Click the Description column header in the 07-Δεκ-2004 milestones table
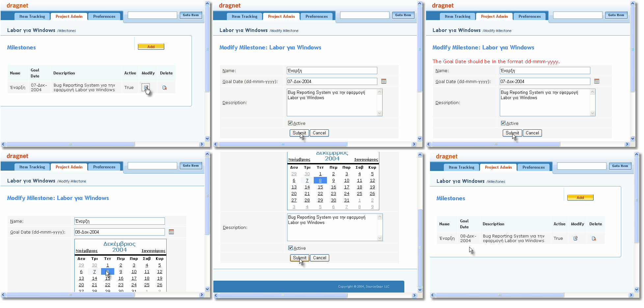Screen dimensions: 644x308 [x=64, y=73]
